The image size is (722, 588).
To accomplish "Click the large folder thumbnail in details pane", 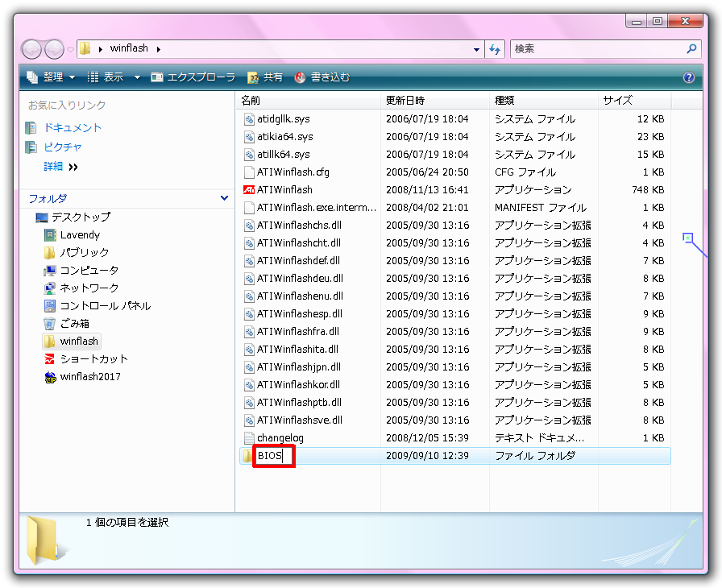I will (x=44, y=540).
